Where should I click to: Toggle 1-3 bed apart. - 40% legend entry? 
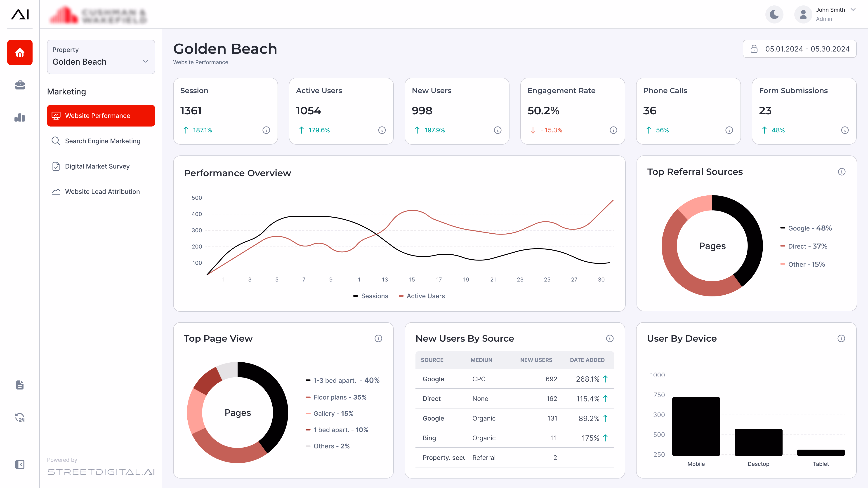click(x=343, y=380)
